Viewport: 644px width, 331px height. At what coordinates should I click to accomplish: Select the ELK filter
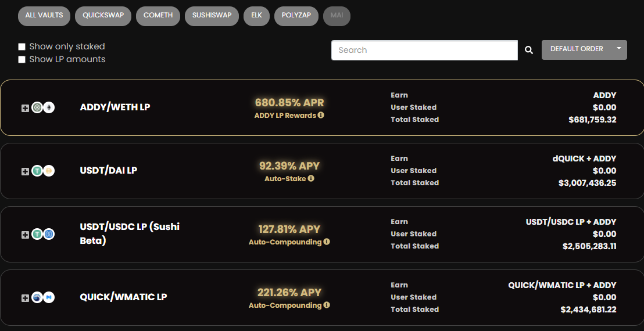[257, 16]
